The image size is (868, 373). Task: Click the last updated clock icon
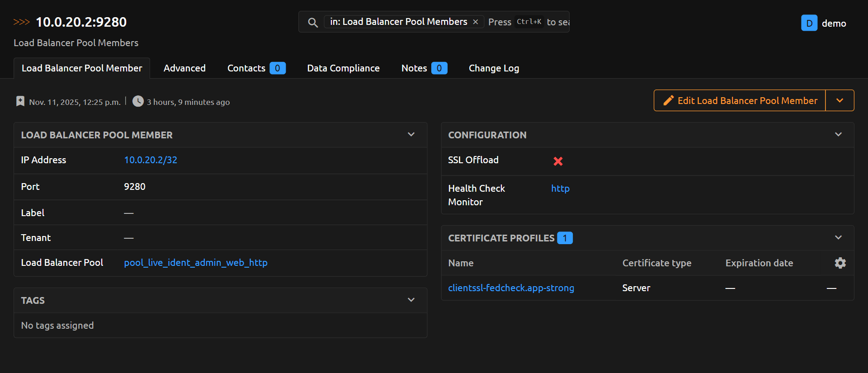point(138,101)
